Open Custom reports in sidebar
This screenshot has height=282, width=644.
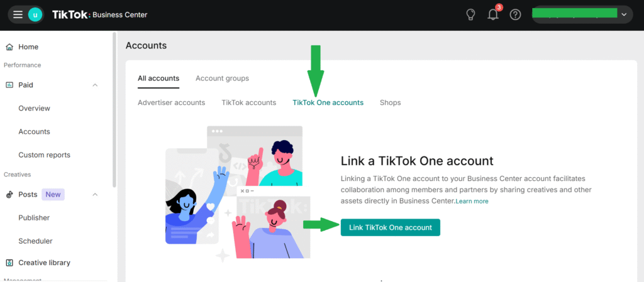point(44,155)
